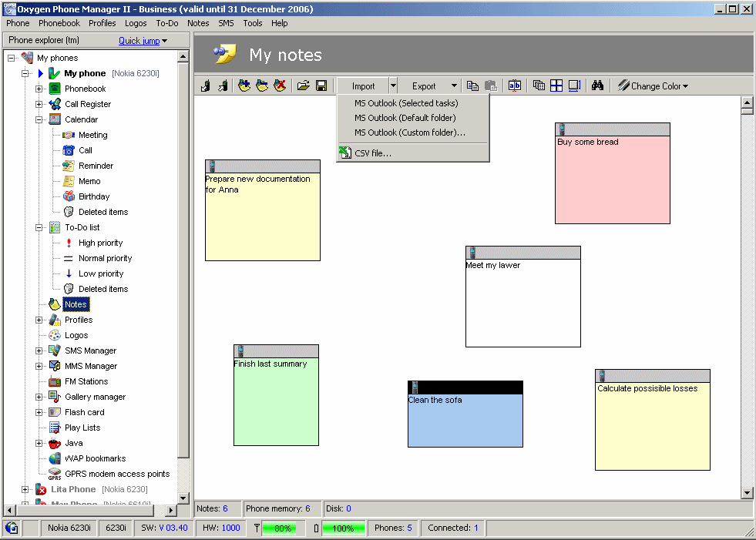Select High priority under To-Do list
Image resolution: width=756 pixels, height=540 pixels.
click(100, 243)
